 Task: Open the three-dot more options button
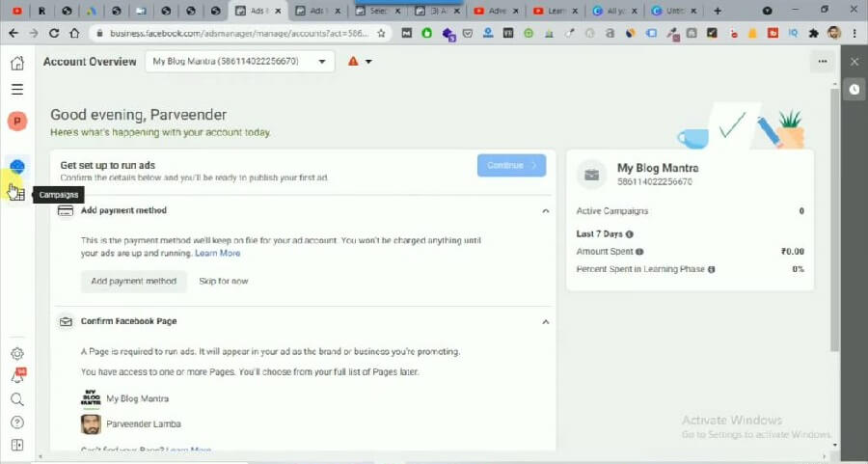point(822,62)
